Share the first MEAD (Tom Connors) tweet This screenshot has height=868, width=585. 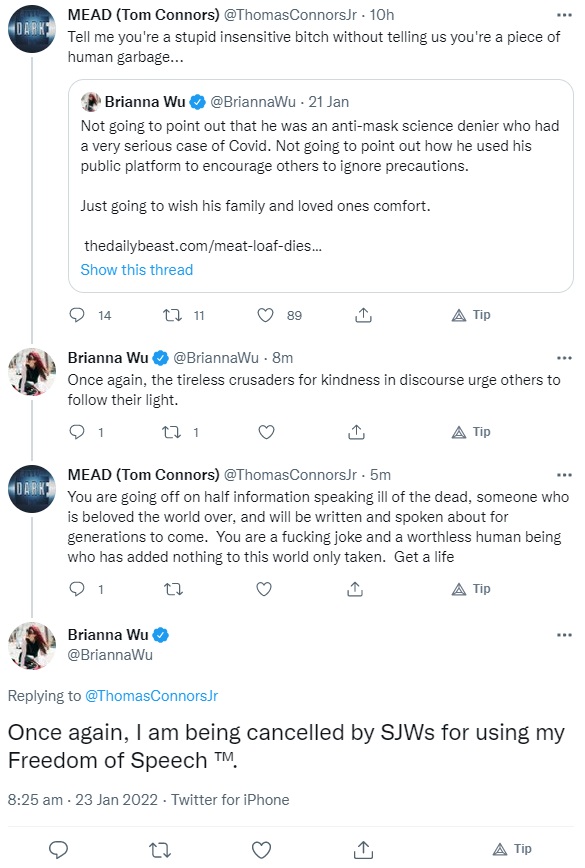click(363, 315)
